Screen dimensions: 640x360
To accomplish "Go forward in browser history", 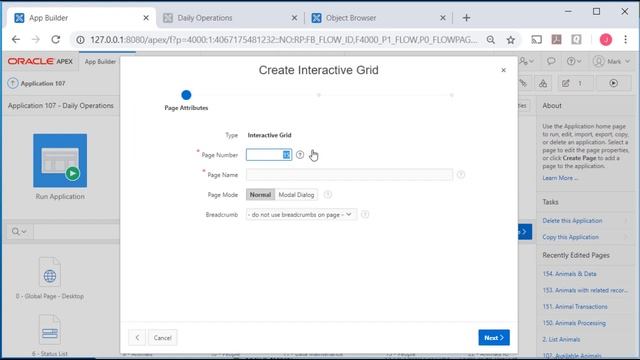I will [x=36, y=40].
